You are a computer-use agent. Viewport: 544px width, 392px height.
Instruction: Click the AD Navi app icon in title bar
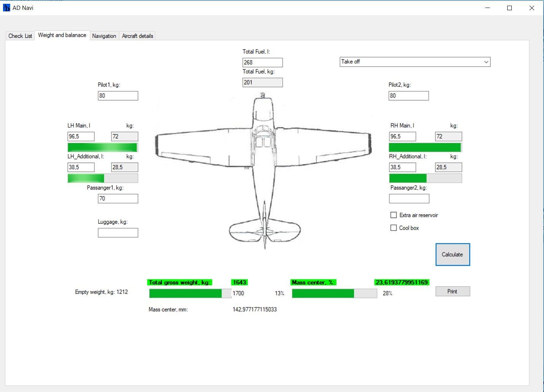(x=6, y=8)
